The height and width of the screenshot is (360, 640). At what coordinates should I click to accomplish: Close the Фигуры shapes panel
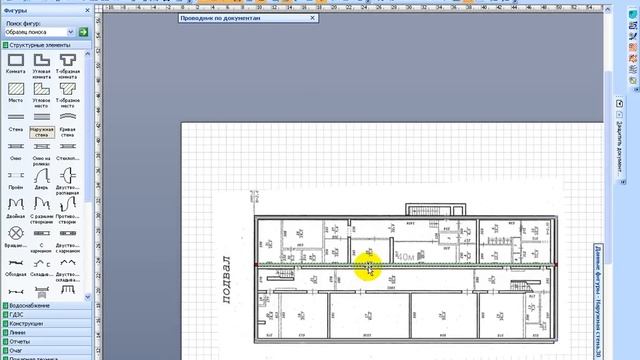point(87,11)
